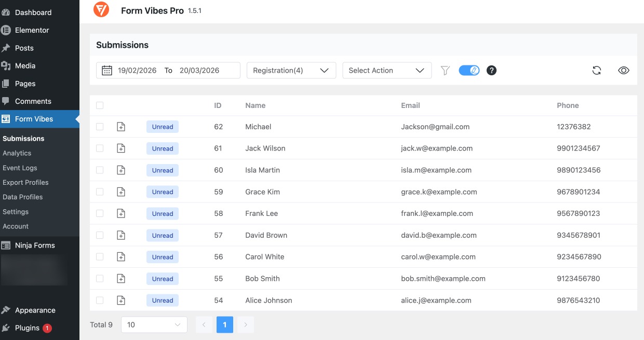Image resolution: width=644 pixels, height=340 pixels.
Task: Check the select-all checkbox in table header
Action: click(99, 105)
